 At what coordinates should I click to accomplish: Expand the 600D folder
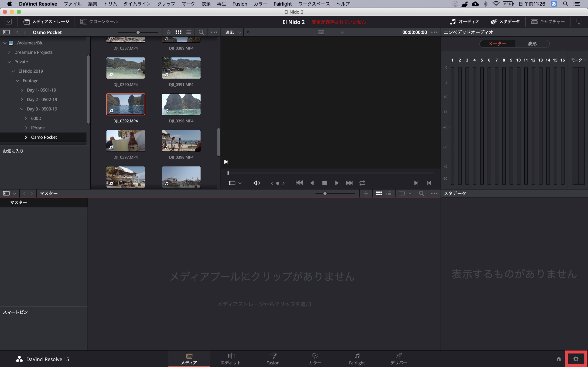click(x=26, y=118)
